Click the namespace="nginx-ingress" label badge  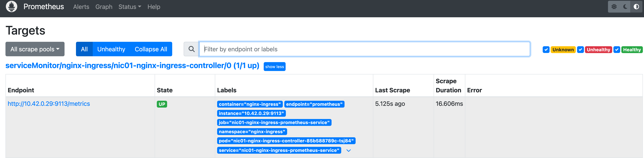pos(252,132)
